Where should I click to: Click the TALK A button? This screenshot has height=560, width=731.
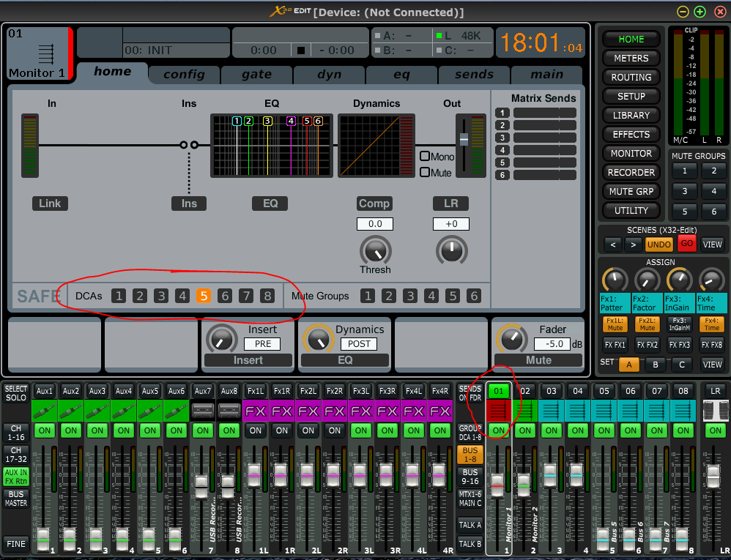tap(470, 525)
